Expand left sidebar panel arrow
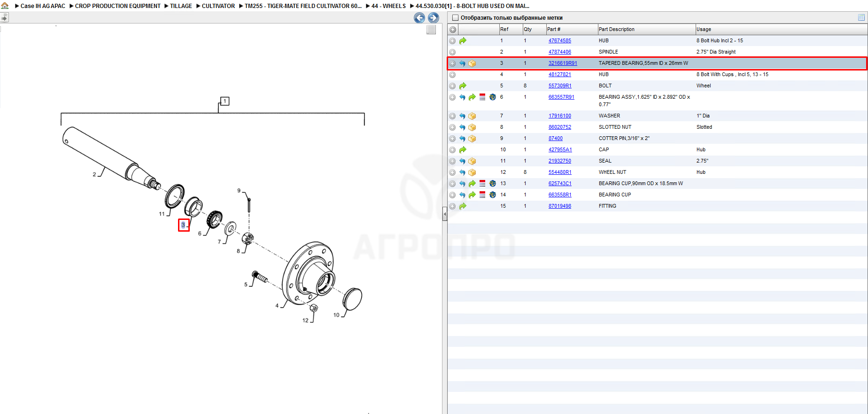The image size is (868, 414). click(4, 18)
